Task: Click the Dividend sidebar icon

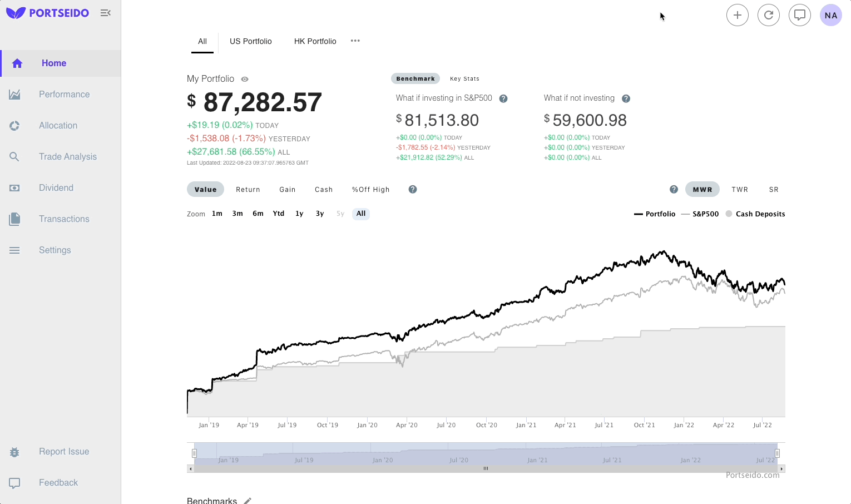Action: coord(14,187)
